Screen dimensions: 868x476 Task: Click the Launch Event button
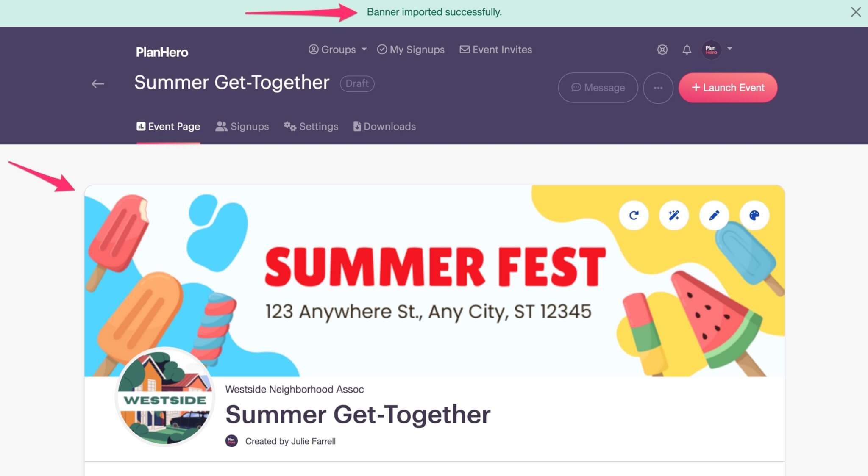(x=728, y=88)
